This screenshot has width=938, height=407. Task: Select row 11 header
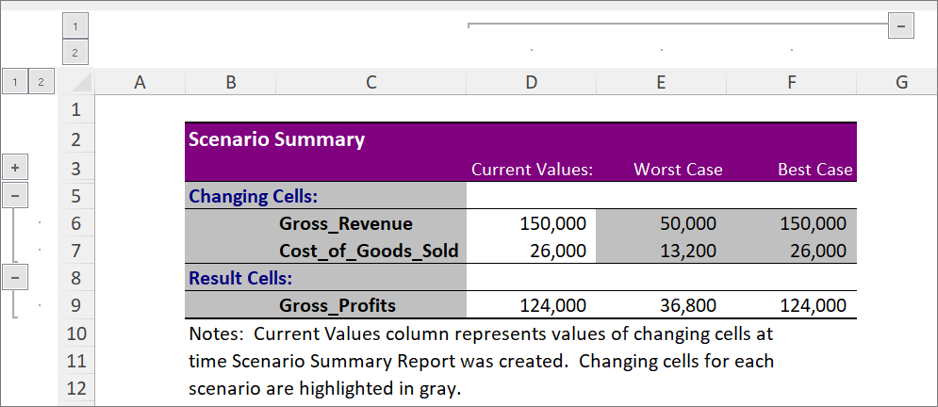point(76,361)
